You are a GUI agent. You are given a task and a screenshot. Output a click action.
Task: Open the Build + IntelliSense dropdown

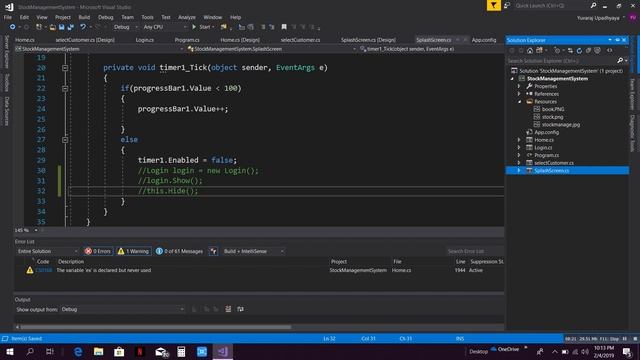(253, 251)
